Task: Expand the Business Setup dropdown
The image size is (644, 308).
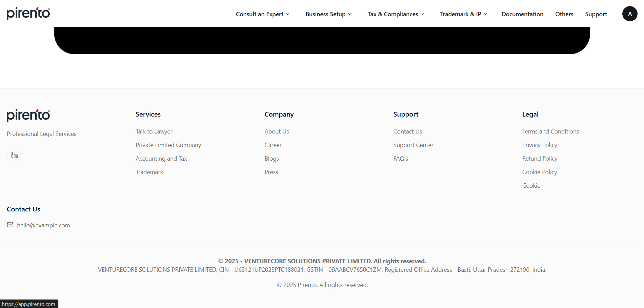Action: click(328, 14)
